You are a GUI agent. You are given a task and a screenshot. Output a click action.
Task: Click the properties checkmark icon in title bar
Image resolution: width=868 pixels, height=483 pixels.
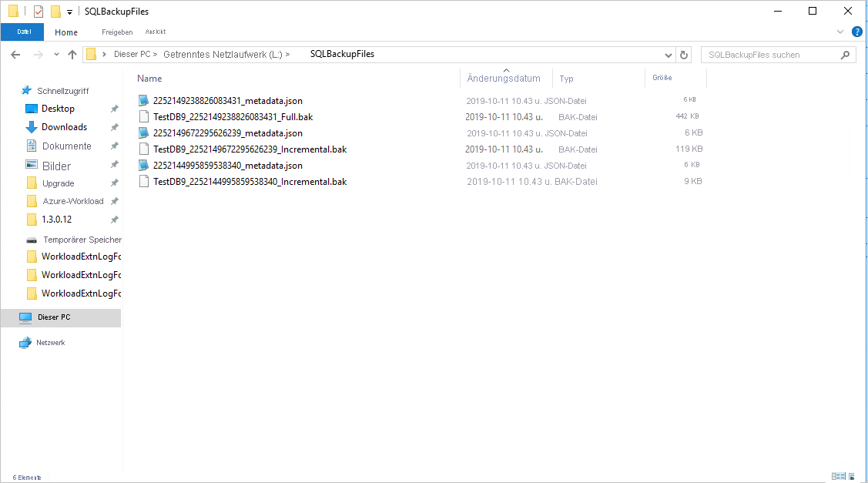(x=39, y=11)
